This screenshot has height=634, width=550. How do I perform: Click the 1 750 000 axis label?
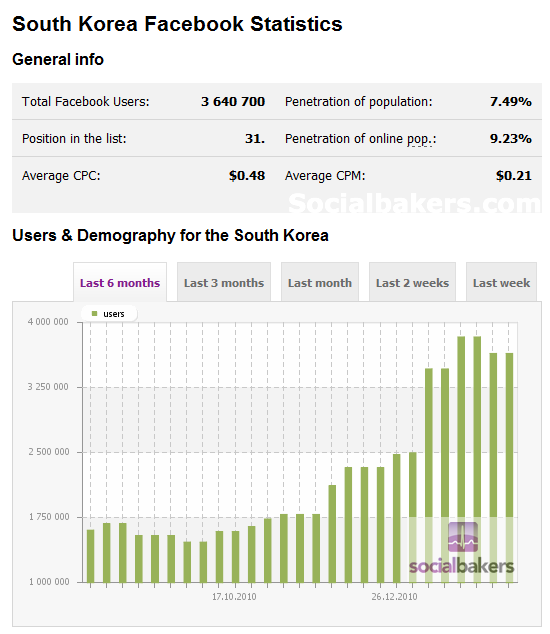[x=49, y=517]
